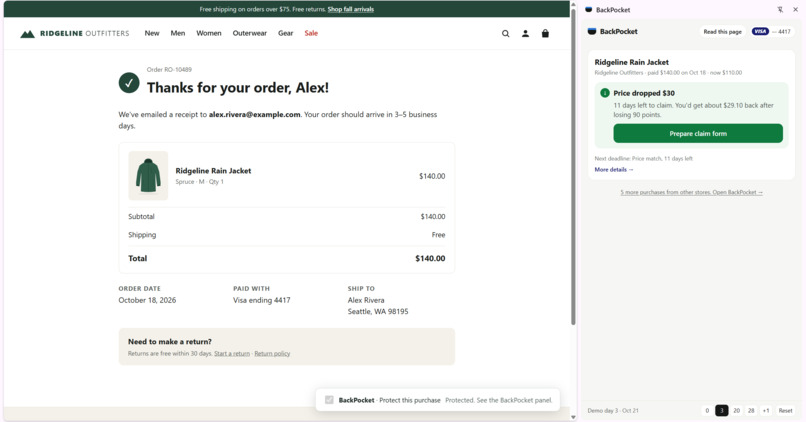Image resolution: width=806 pixels, height=422 pixels.
Task: Click the alex.rivera@example.com email text
Action: click(254, 115)
